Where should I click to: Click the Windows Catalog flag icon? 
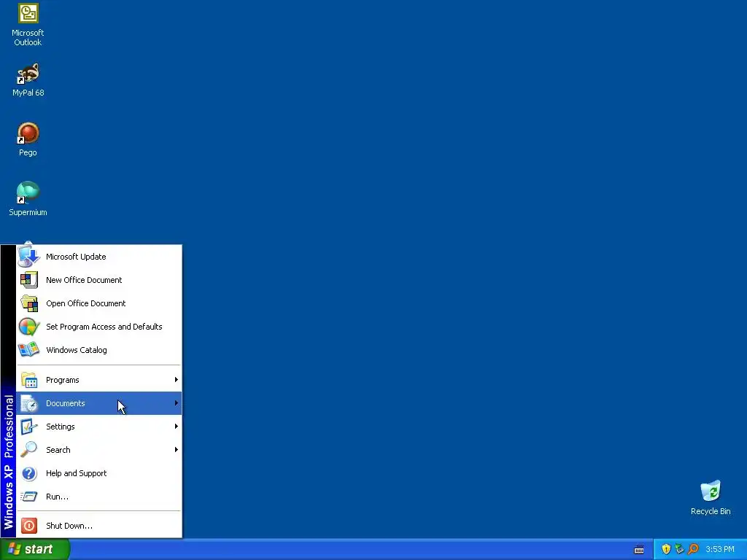point(29,349)
